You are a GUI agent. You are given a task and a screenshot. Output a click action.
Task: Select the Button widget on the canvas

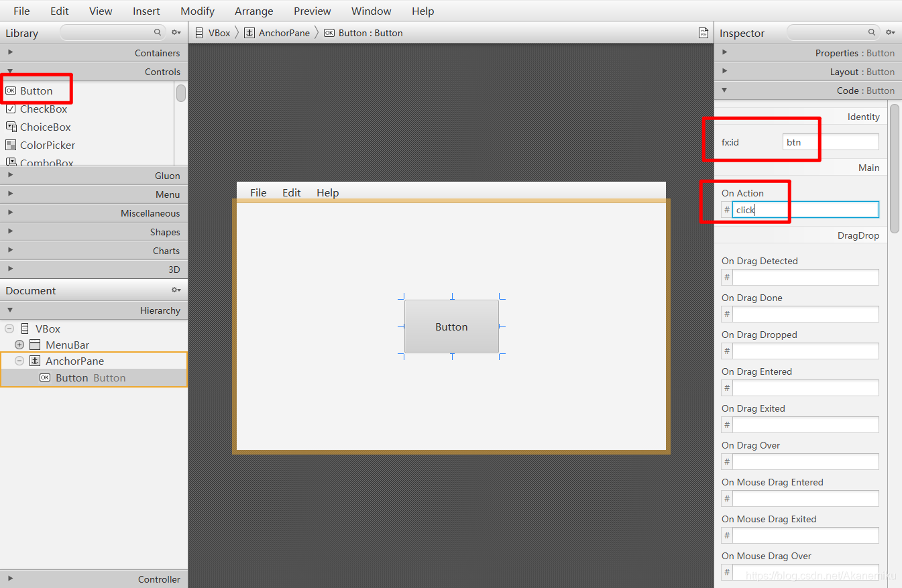[451, 327]
